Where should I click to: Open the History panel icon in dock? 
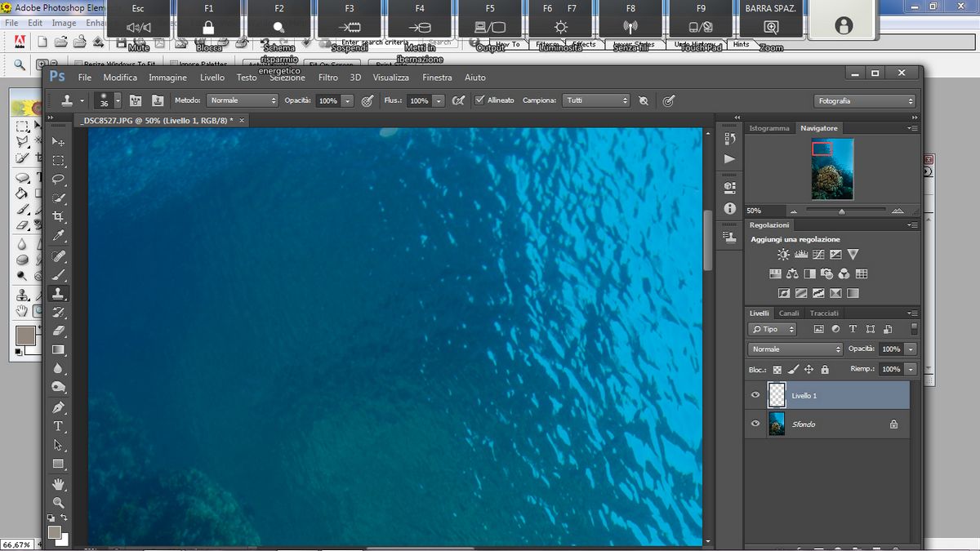coord(729,140)
